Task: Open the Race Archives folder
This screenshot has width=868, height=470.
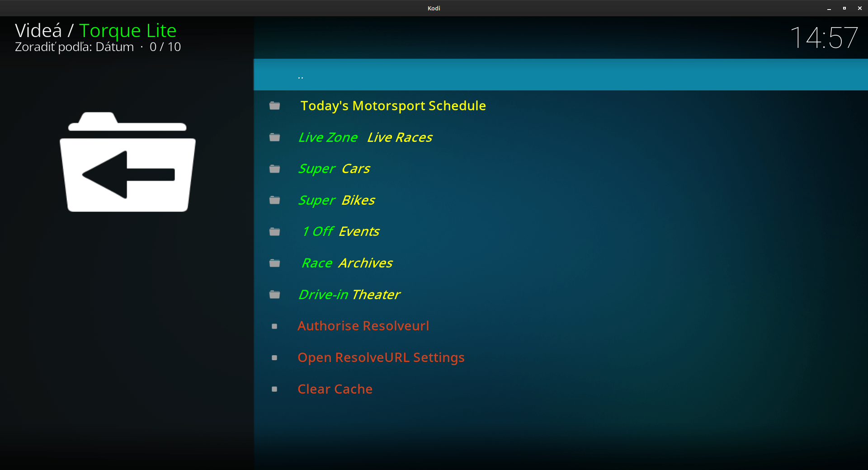Action: pos(561,263)
